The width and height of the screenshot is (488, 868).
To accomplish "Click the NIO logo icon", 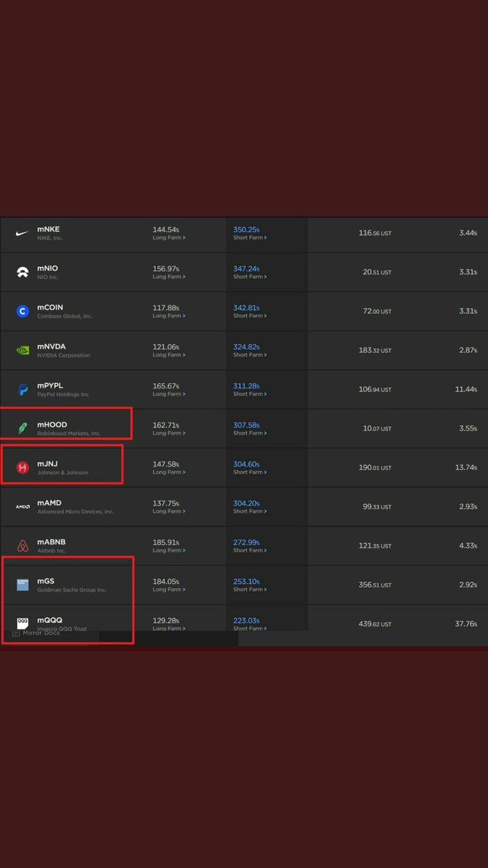I will point(22,273).
